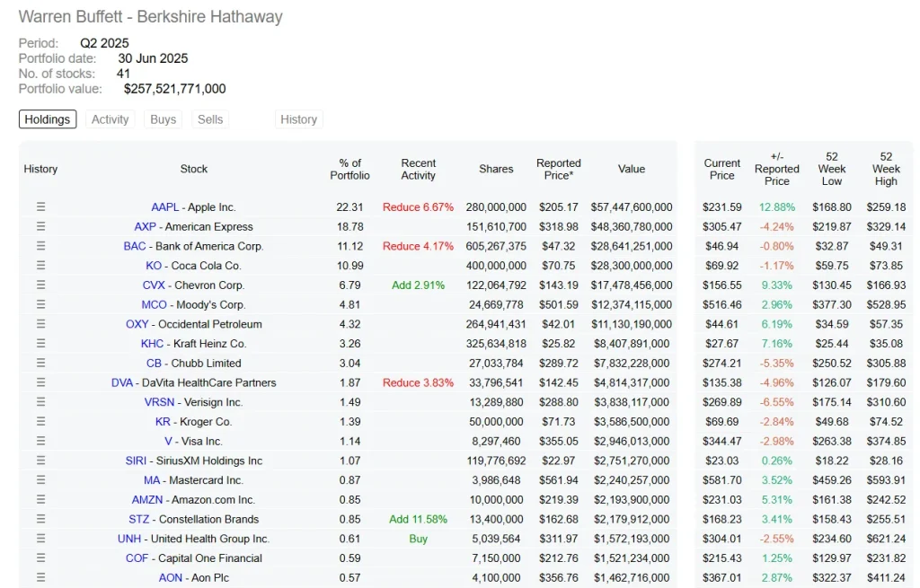Open the DVA ticker link

click(x=122, y=382)
